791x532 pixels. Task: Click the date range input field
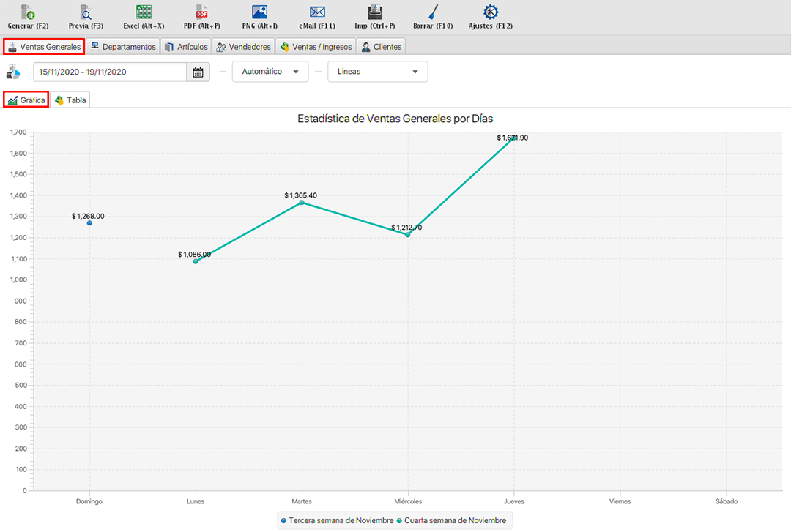coord(110,72)
